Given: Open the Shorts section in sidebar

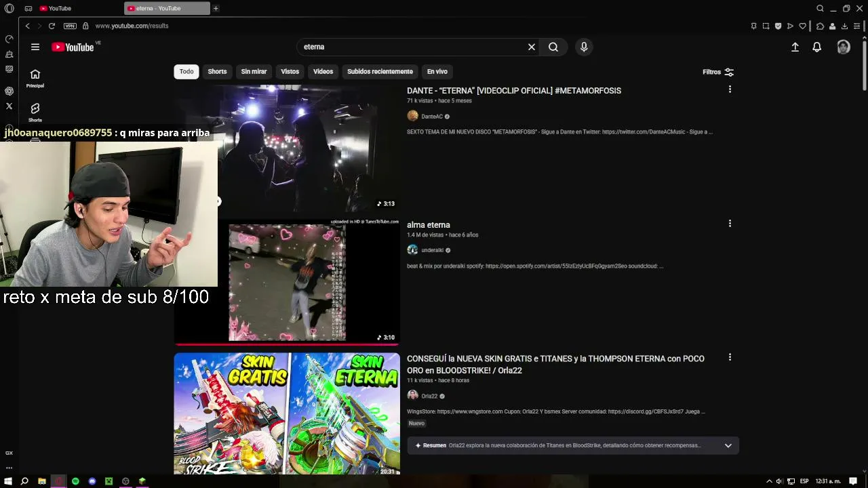Looking at the screenshot, I should click(35, 113).
